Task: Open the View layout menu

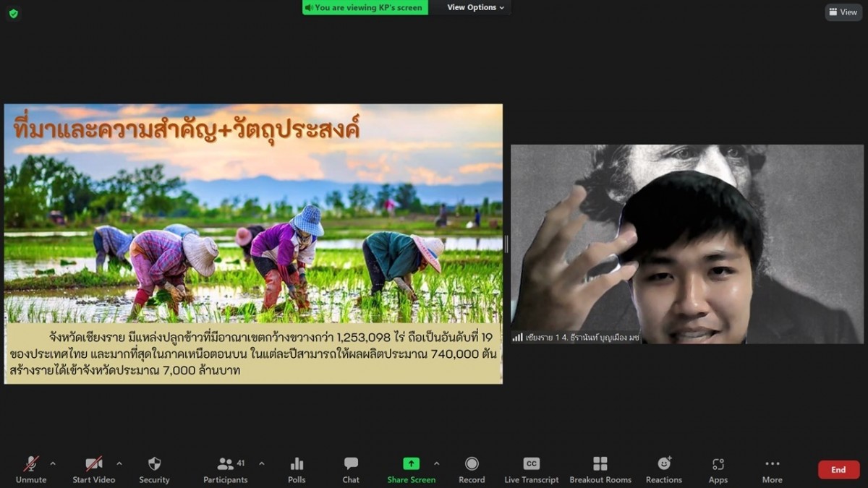Action: (843, 12)
